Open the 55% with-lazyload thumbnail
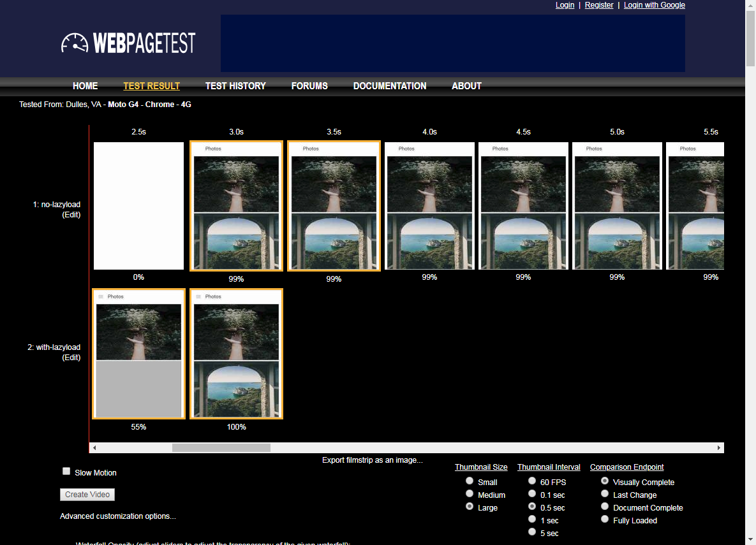 pyautogui.click(x=138, y=354)
